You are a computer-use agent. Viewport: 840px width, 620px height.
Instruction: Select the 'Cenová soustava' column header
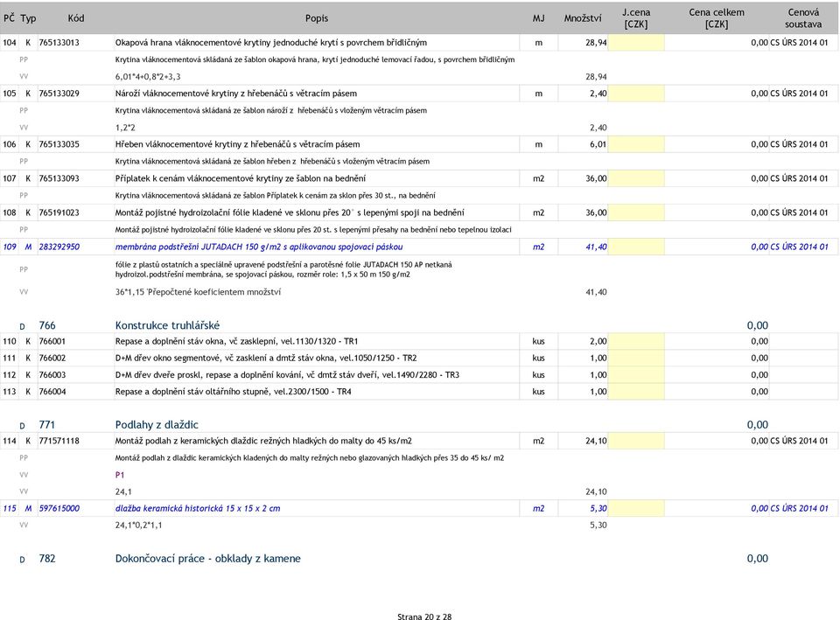[x=803, y=18]
